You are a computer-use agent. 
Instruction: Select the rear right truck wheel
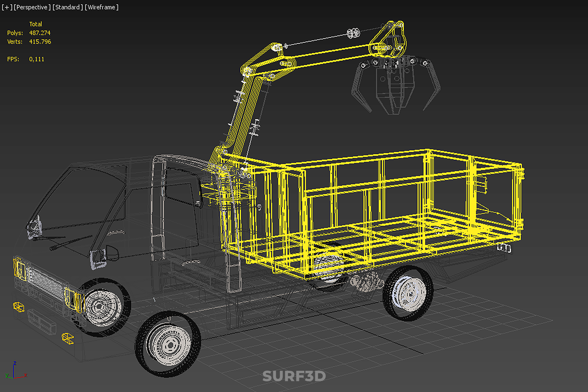(408, 293)
